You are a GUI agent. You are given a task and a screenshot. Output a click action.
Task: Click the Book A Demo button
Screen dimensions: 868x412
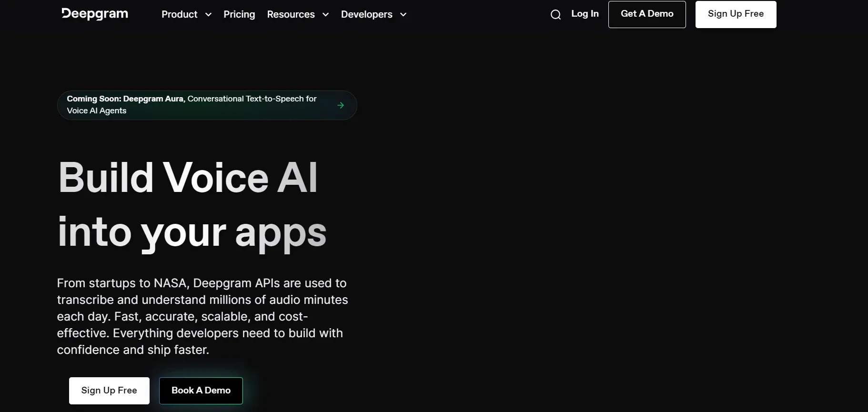point(201,391)
